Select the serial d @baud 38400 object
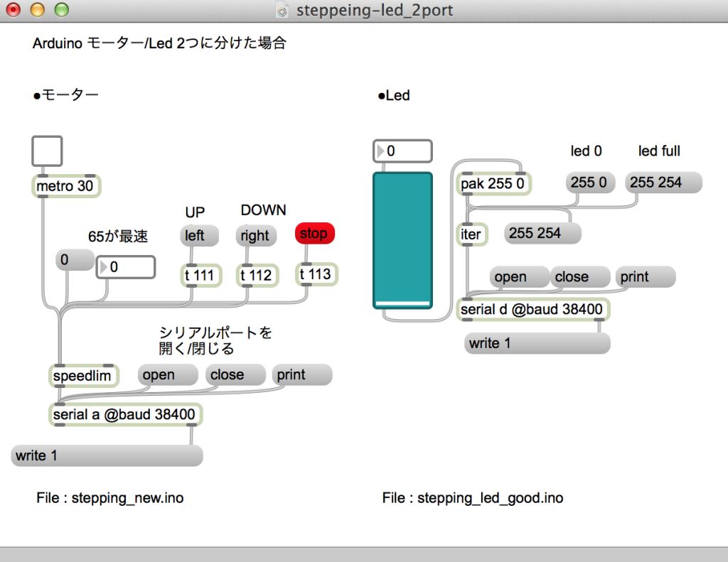Screen dimensions: 728x562 tap(531, 309)
